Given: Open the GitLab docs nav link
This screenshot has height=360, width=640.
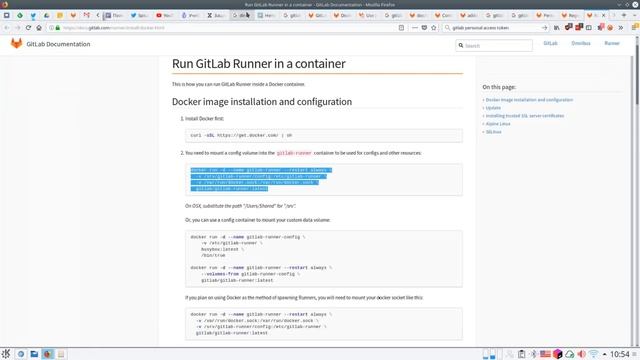Looking at the screenshot, I should tap(550, 43).
